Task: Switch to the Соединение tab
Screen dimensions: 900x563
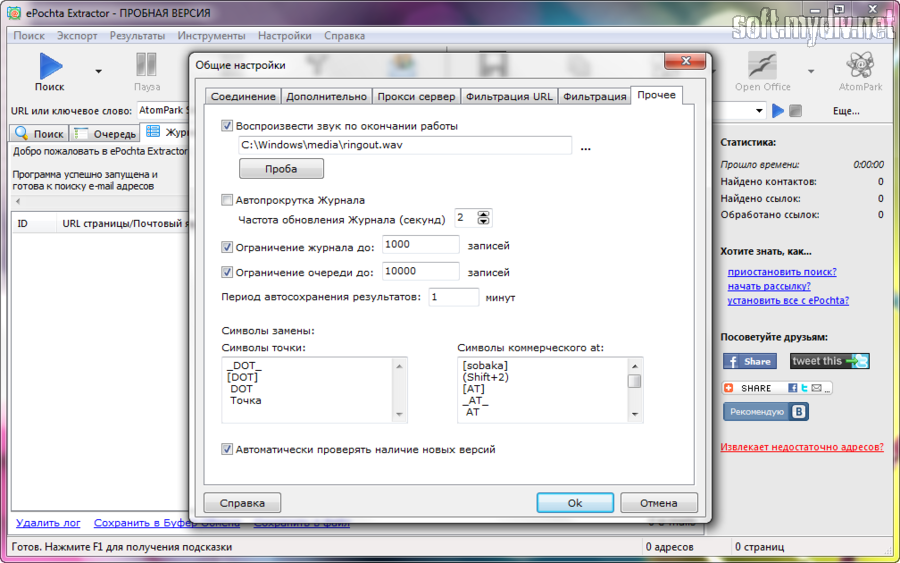Action: (243, 96)
